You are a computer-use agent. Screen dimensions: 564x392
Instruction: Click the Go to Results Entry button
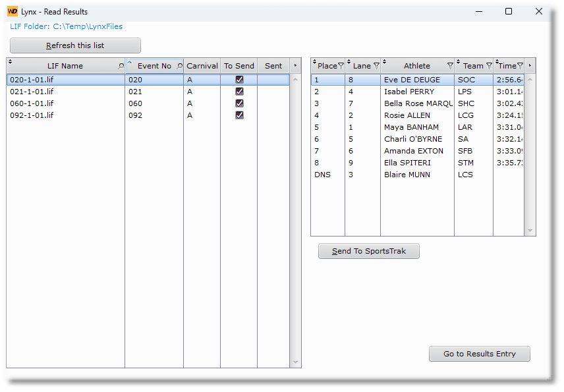[480, 354]
